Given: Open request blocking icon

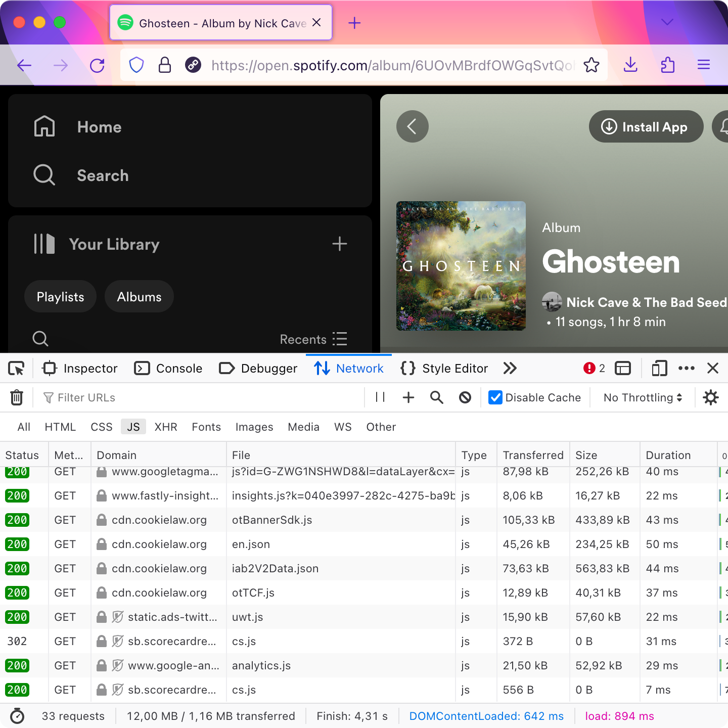Looking at the screenshot, I should [465, 398].
